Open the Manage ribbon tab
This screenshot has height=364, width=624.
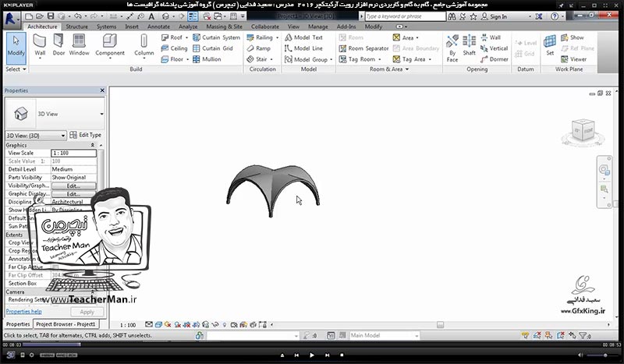[318, 27]
